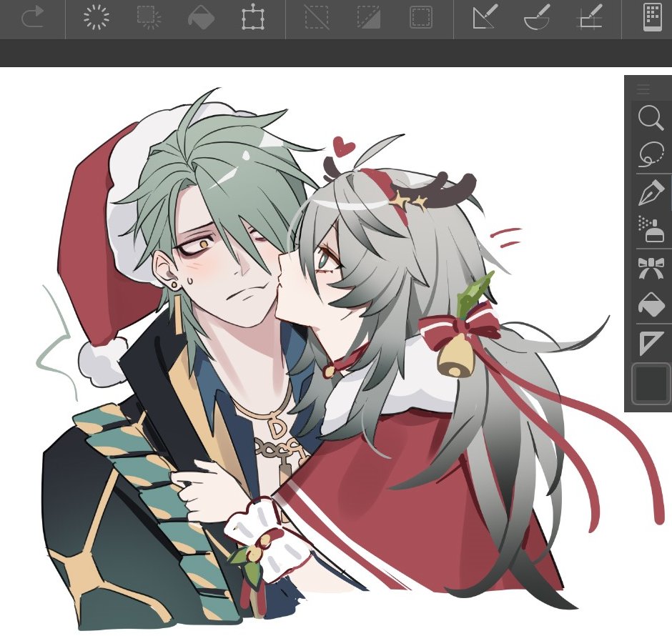672x636 pixels.
Task: Open the smartphone-shaped panel icon
Action: pyautogui.click(x=651, y=18)
